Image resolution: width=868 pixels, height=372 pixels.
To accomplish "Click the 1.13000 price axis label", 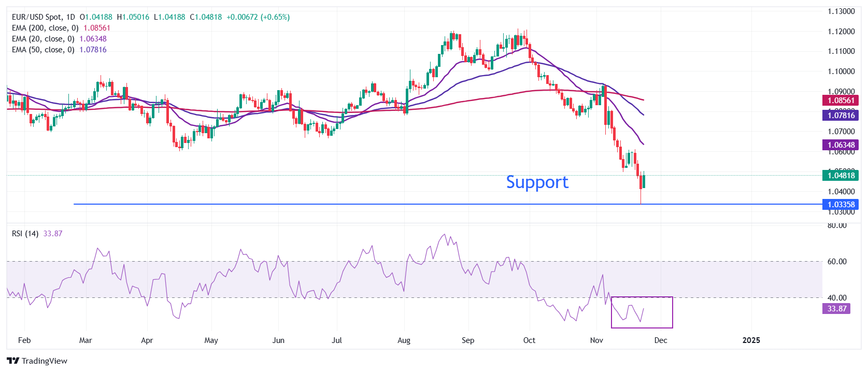I will (841, 11).
